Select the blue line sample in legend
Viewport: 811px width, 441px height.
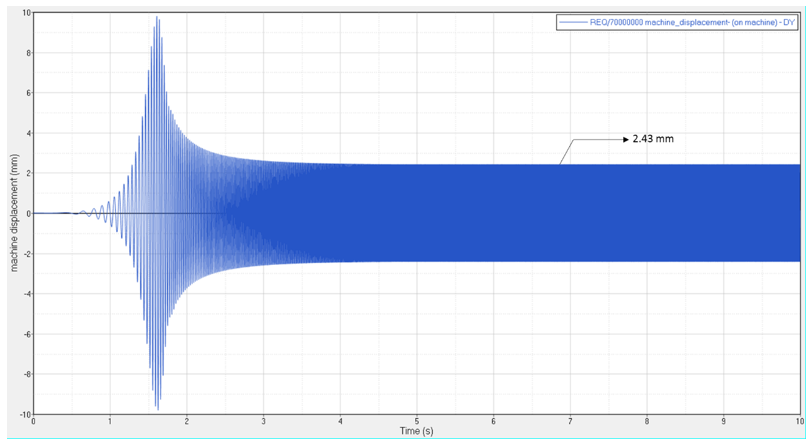pyautogui.click(x=574, y=23)
